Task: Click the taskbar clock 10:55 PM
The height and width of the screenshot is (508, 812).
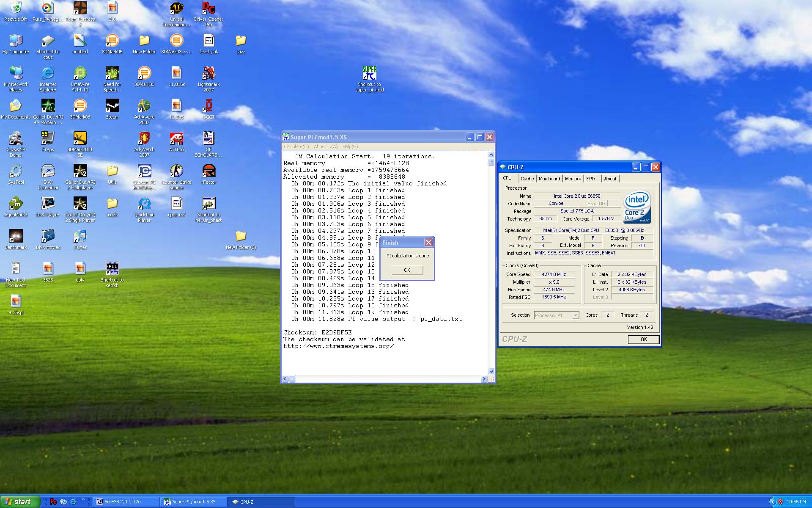Action: [796, 502]
